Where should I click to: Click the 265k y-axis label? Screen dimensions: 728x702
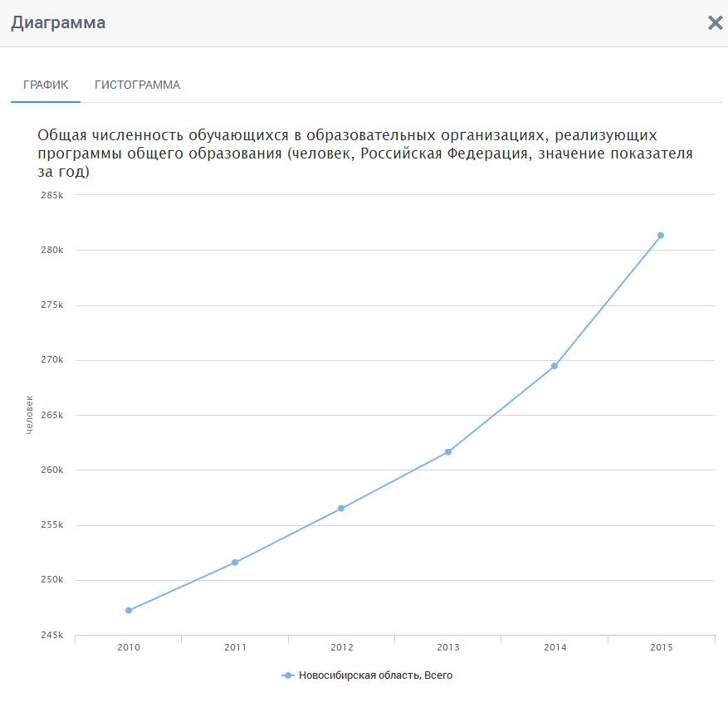click(x=52, y=415)
